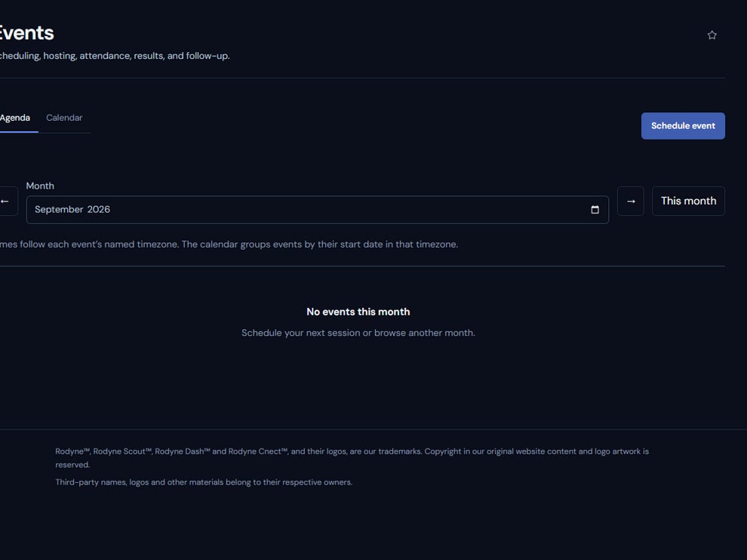Viewport: 747px width, 560px height.
Task: Select the 'No events this month' heading
Action: (x=358, y=312)
